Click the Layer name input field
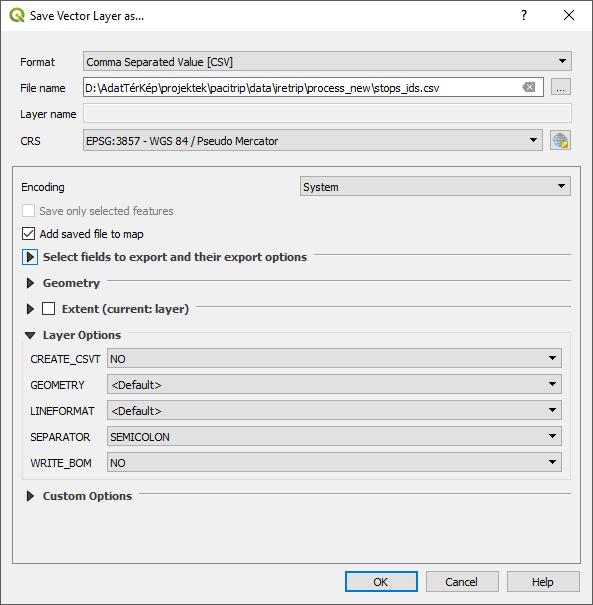 (327, 113)
